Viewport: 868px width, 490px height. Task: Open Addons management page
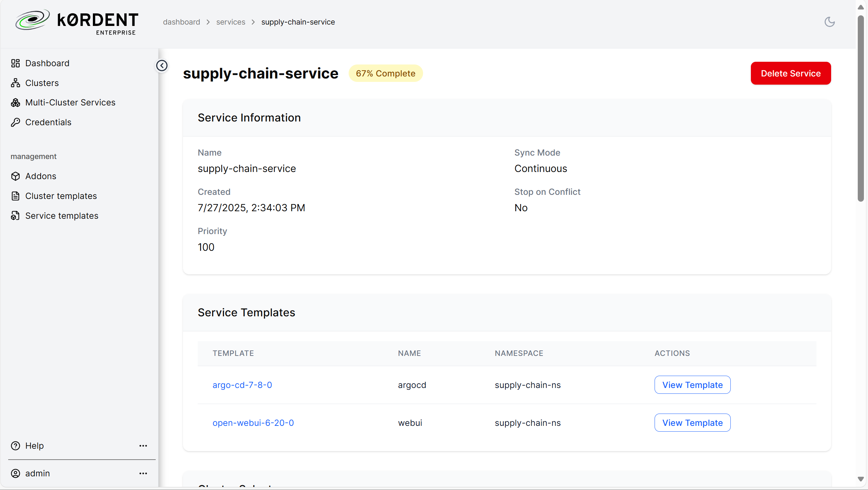coord(41,176)
